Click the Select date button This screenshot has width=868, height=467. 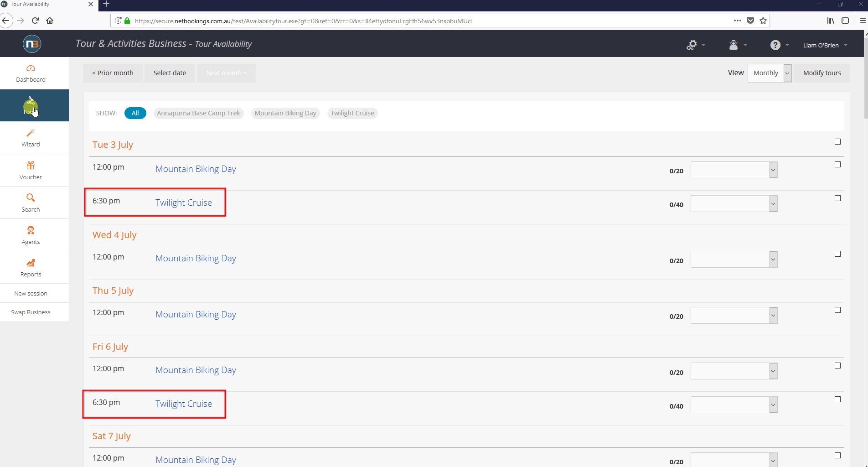170,73
